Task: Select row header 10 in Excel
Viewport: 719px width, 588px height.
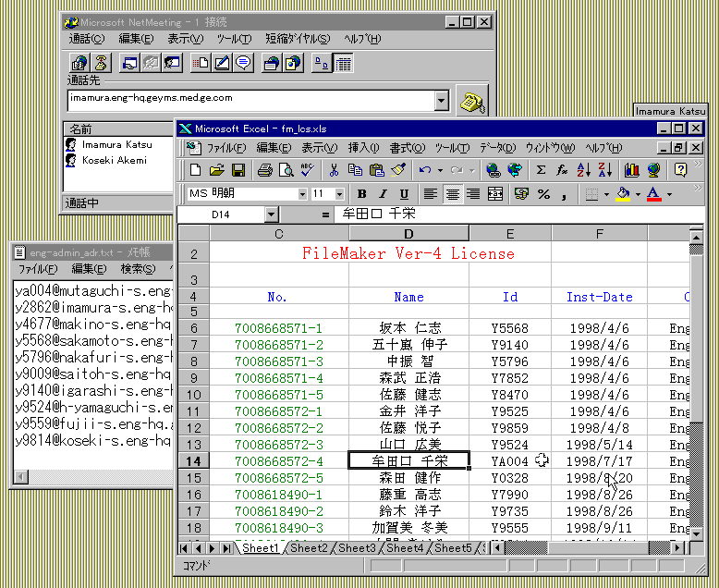Action: [194, 395]
